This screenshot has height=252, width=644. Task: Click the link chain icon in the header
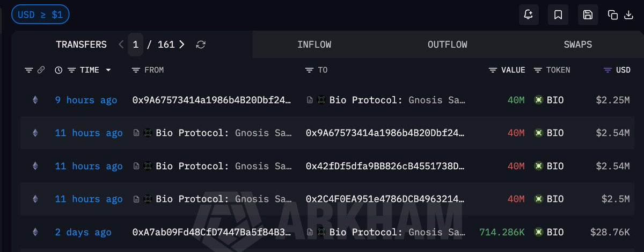(x=41, y=70)
